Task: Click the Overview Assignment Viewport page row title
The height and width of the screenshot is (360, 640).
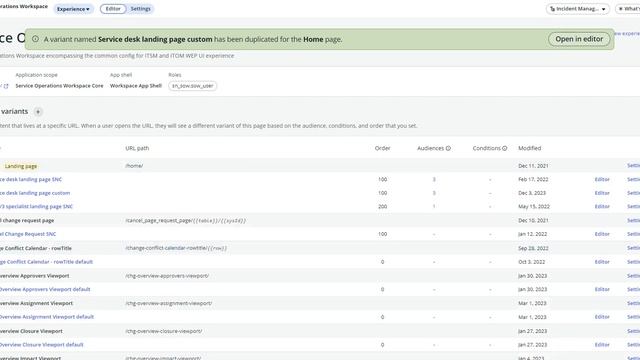Action: coord(36,304)
